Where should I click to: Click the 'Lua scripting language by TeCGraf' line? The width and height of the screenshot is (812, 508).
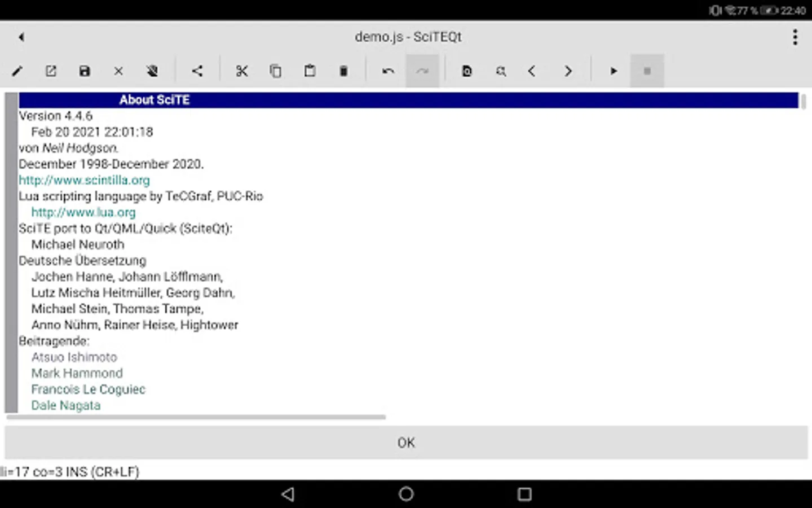(x=141, y=196)
